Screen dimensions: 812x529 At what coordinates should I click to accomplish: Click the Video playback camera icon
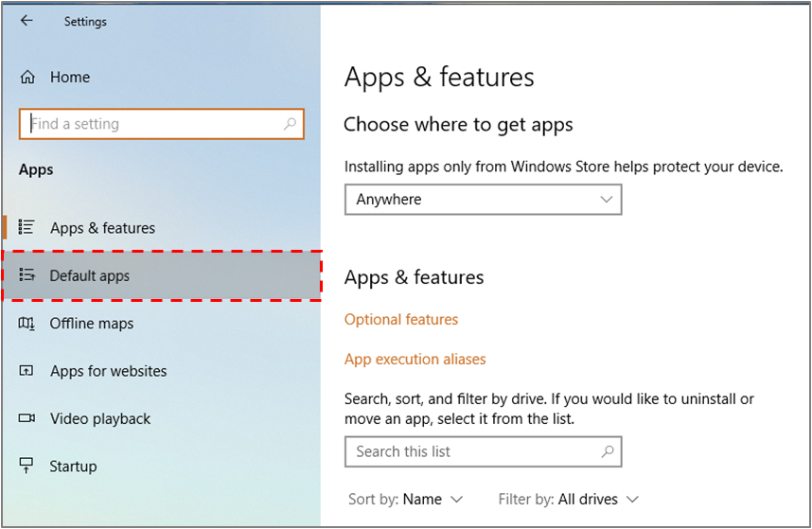26,417
